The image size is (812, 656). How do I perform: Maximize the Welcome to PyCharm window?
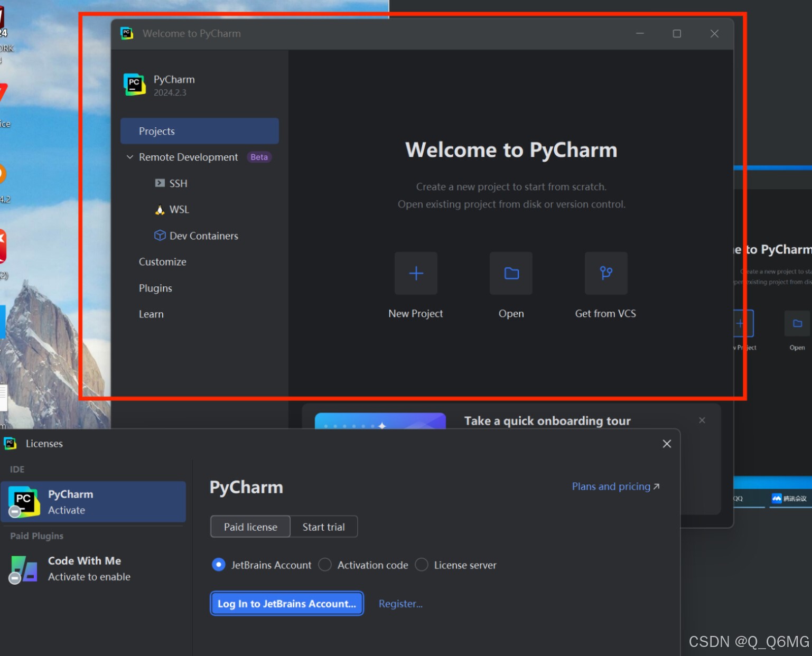point(677,34)
